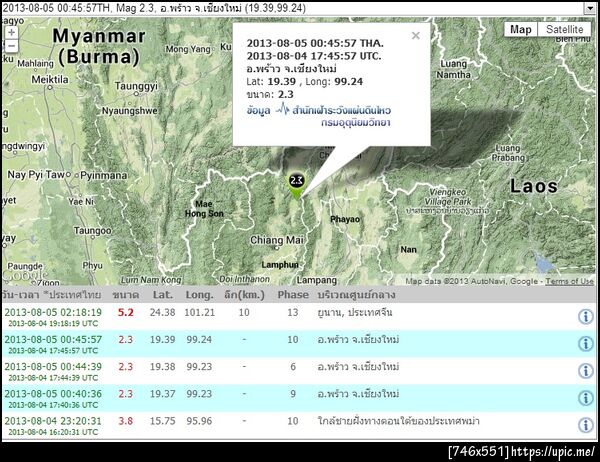Screen dimensions: 600x462
Task: Click magnitude value 3.8
Action: point(126,421)
